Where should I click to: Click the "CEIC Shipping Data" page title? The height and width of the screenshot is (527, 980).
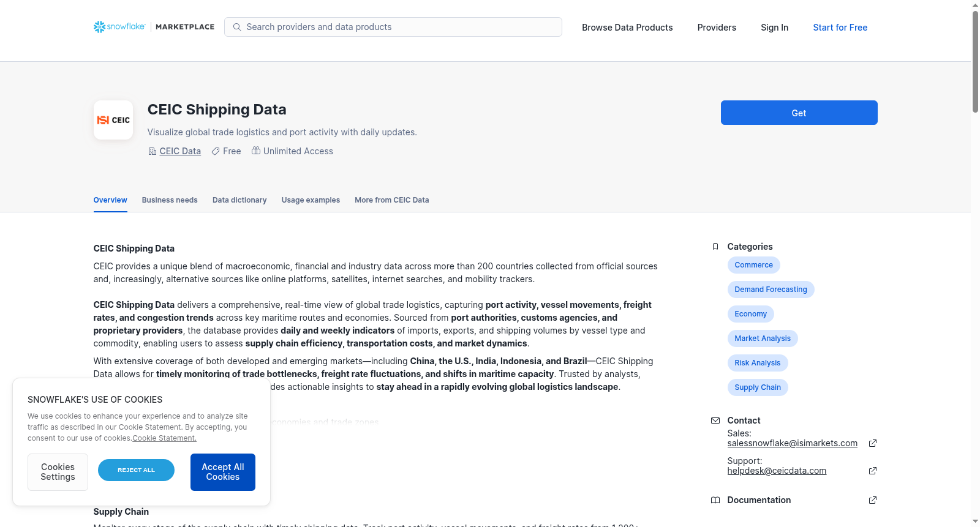(x=217, y=110)
